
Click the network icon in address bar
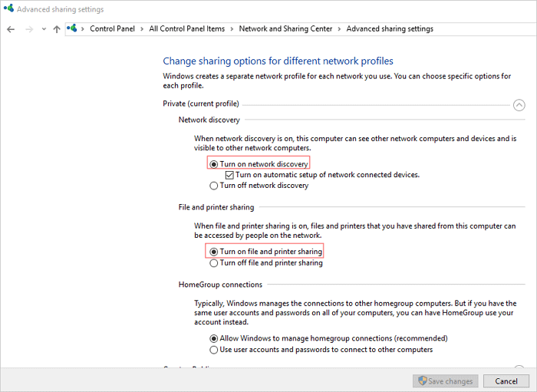point(72,28)
